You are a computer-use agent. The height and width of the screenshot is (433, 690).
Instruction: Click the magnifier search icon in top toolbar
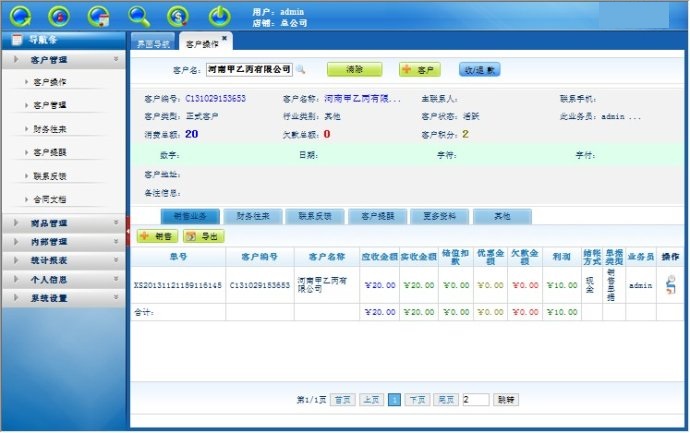click(x=139, y=16)
